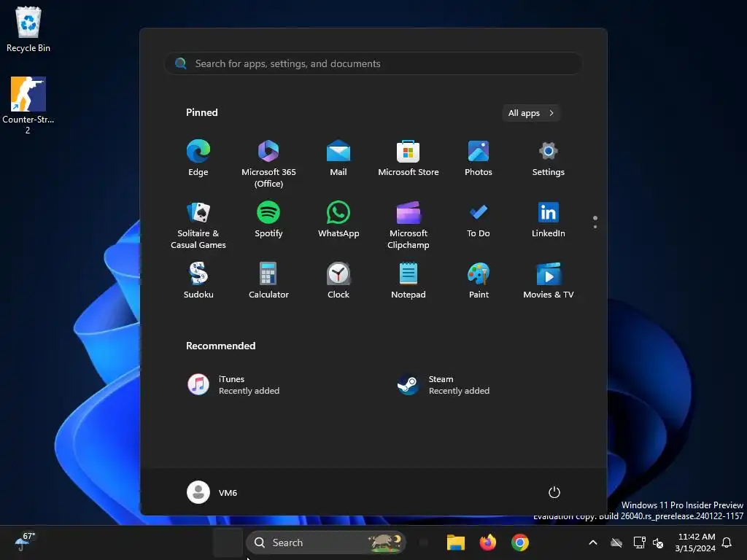The image size is (747, 560).
Task: Open the clock showing 11:42 AM
Action: point(695,542)
